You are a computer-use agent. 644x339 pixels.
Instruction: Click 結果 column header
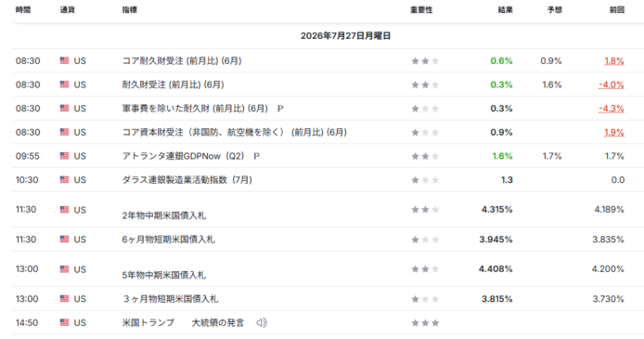[x=505, y=10]
